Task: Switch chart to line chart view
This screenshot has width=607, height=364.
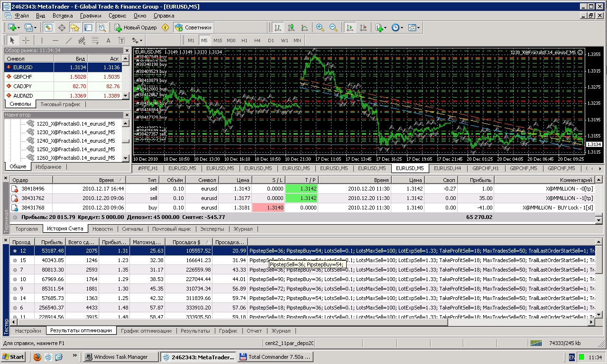Action: 304,28
